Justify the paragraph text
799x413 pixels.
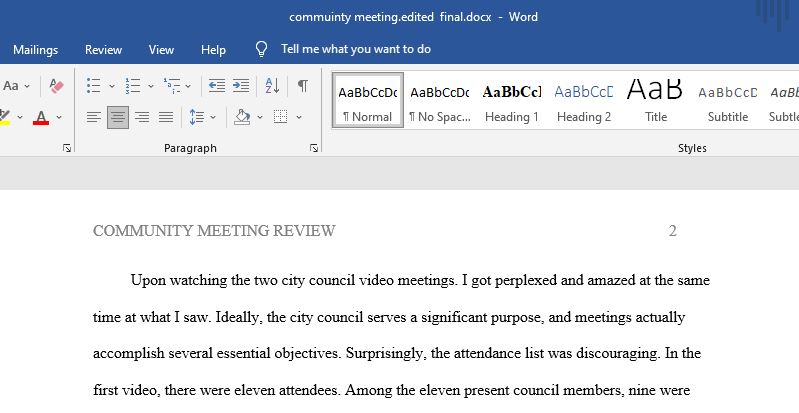[166, 117]
